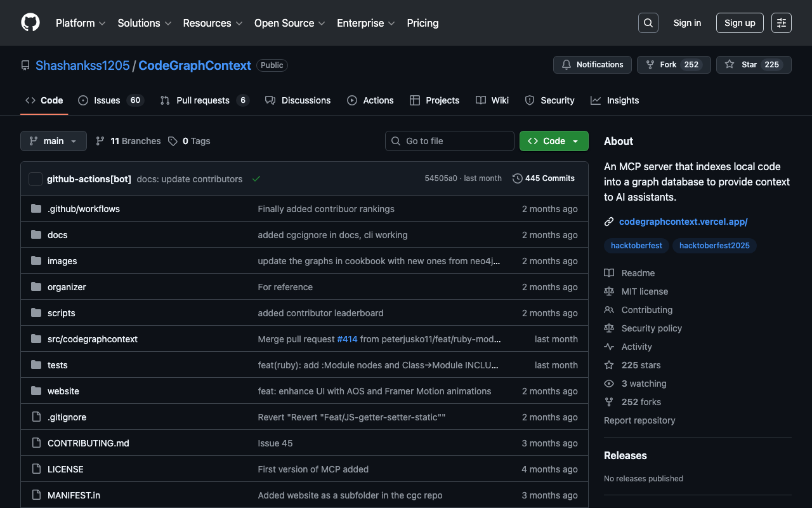Open search with magnifier icon
This screenshot has height=508, width=812.
click(648, 23)
